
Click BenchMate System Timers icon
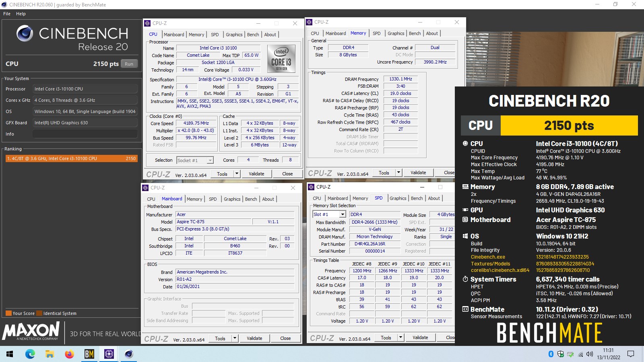click(465, 279)
